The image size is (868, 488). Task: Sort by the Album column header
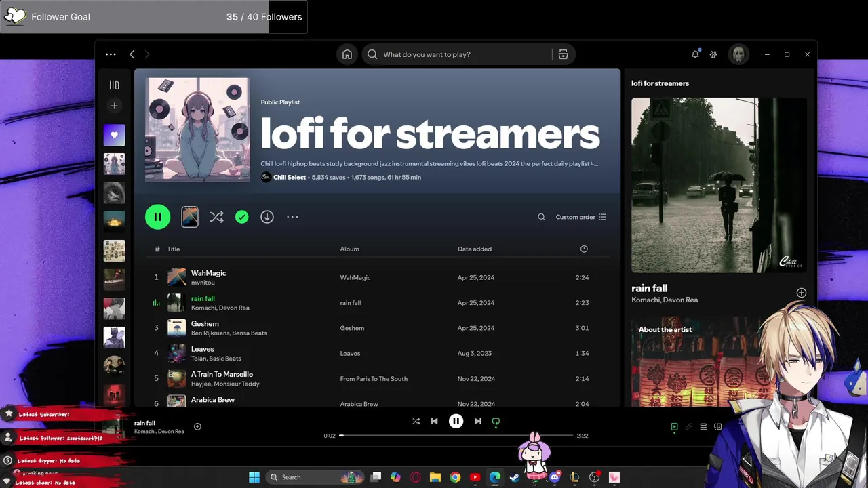pyautogui.click(x=349, y=249)
